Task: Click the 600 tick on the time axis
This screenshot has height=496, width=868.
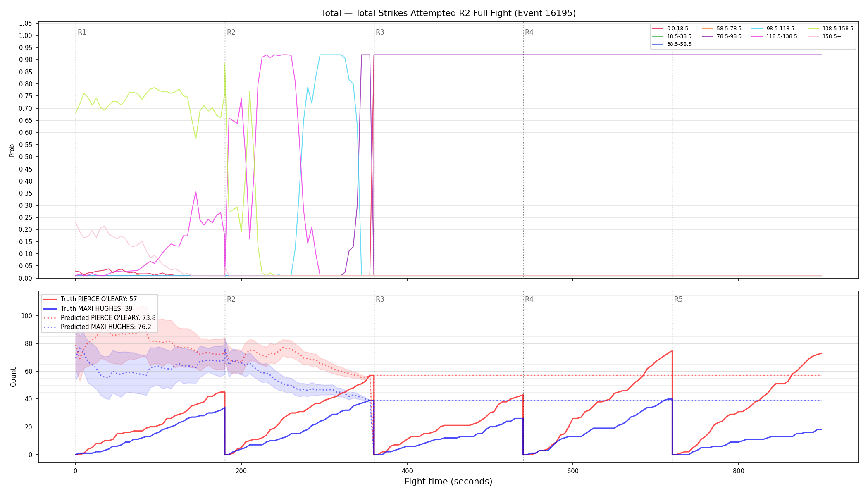Action: point(573,470)
